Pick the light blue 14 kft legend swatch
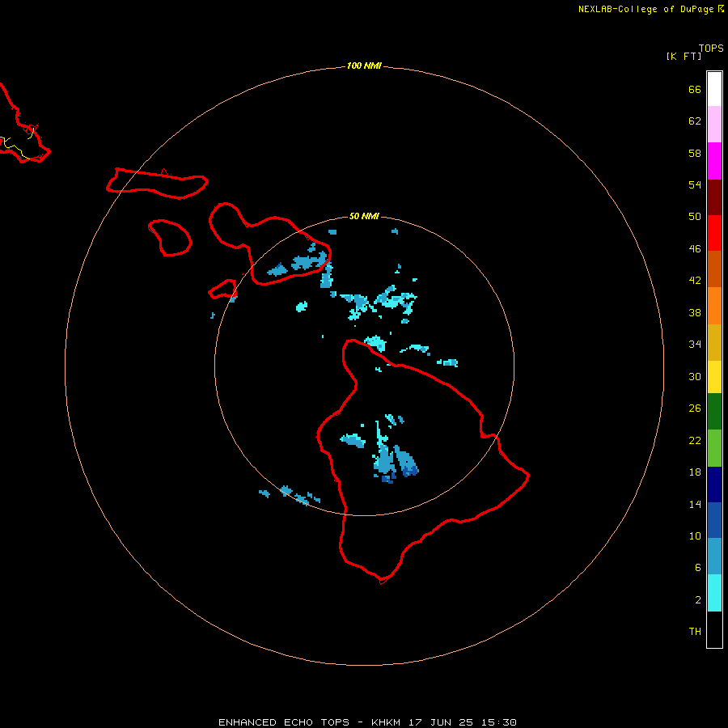The width and height of the screenshot is (728, 728). 714,557
